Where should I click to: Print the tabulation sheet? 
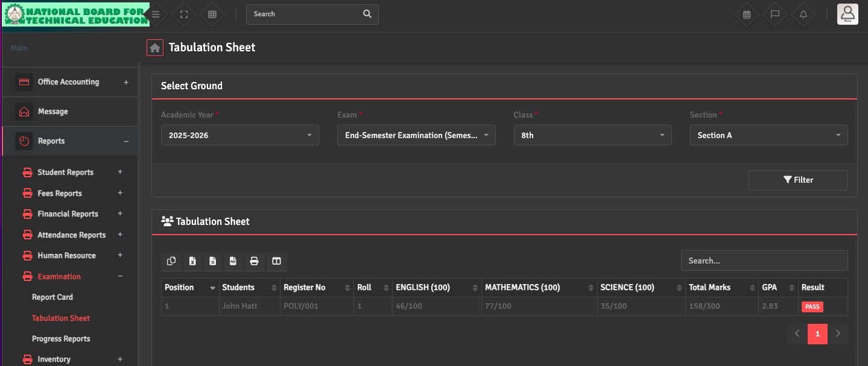[254, 261]
